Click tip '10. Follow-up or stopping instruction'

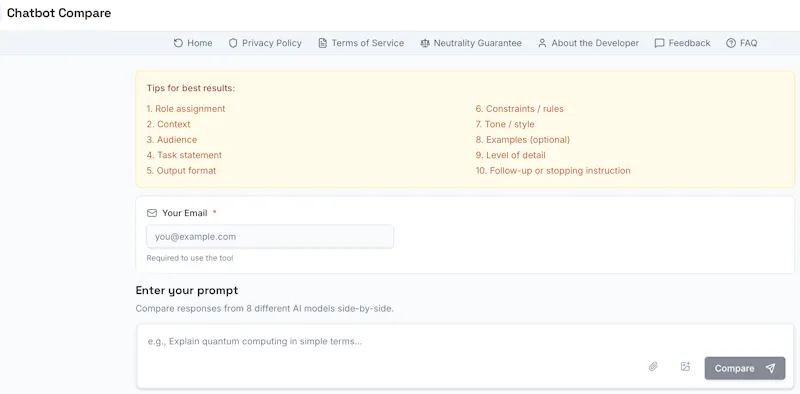(553, 170)
